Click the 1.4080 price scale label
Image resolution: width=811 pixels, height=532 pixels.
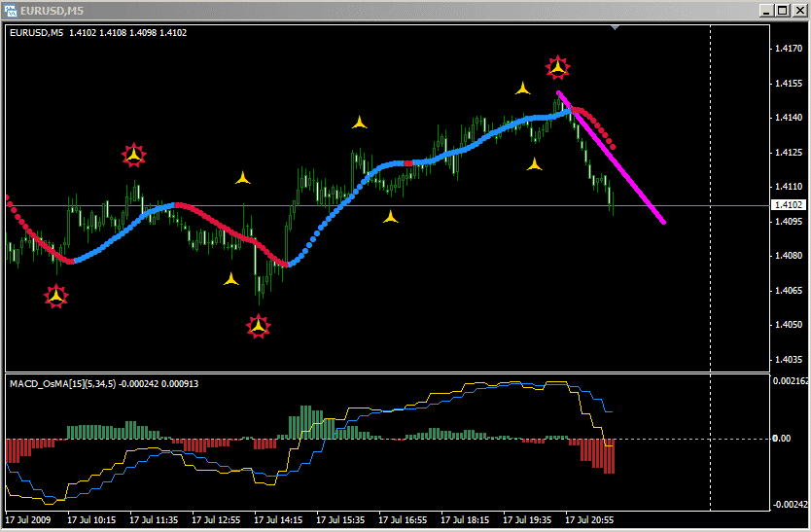[789, 256]
